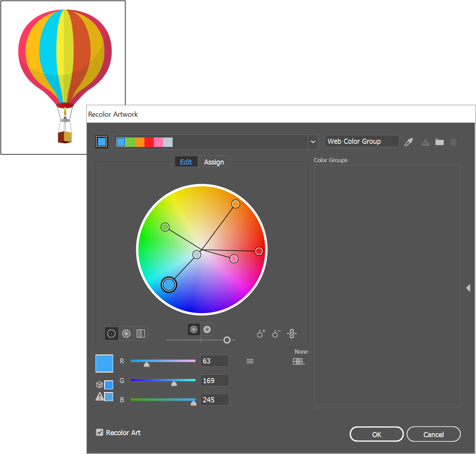Switch to the color bars display mode
Image resolution: width=476 pixels, height=454 pixels.
point(141,333)
